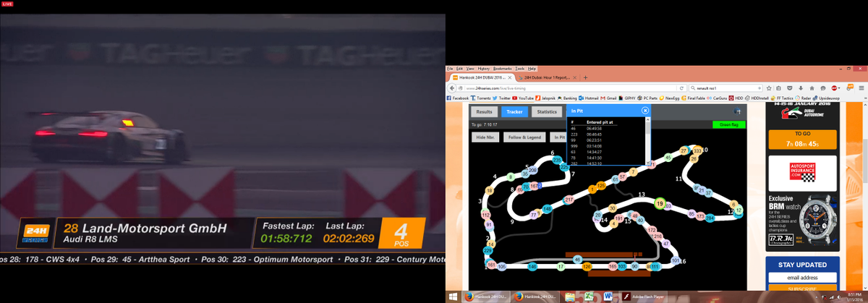Image resolution: width=868 pixels, height=303 pixels.
Task: Open the chat bubble toolbar icon
Action: pyautogui.click(x=823, y=88)
